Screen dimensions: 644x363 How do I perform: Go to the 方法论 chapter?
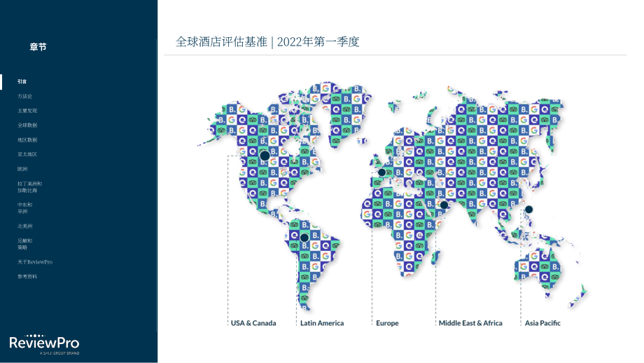(x=24, y=96)
